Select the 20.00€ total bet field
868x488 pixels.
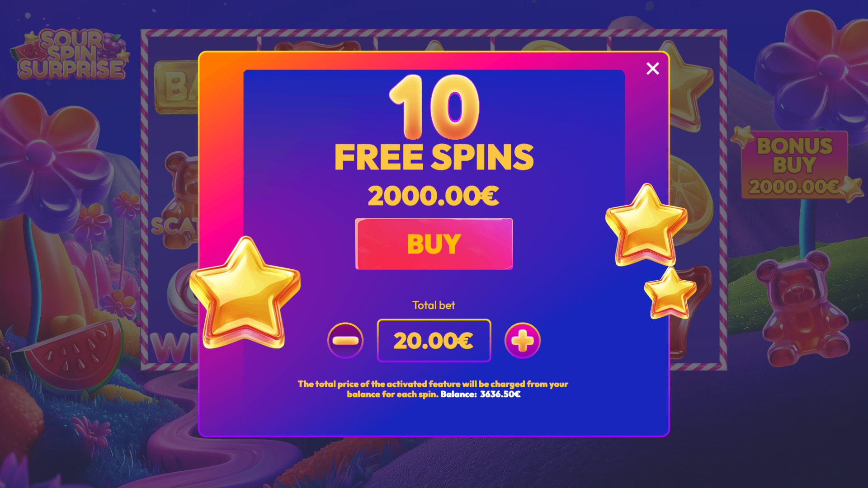pos(434,340)
